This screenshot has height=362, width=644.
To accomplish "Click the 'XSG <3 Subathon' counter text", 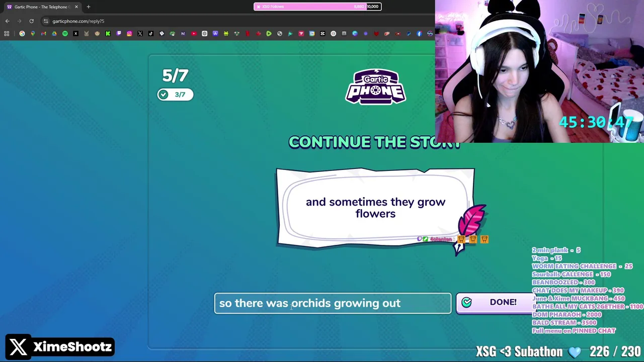I will pyautogui.click(x=519, y=351).
